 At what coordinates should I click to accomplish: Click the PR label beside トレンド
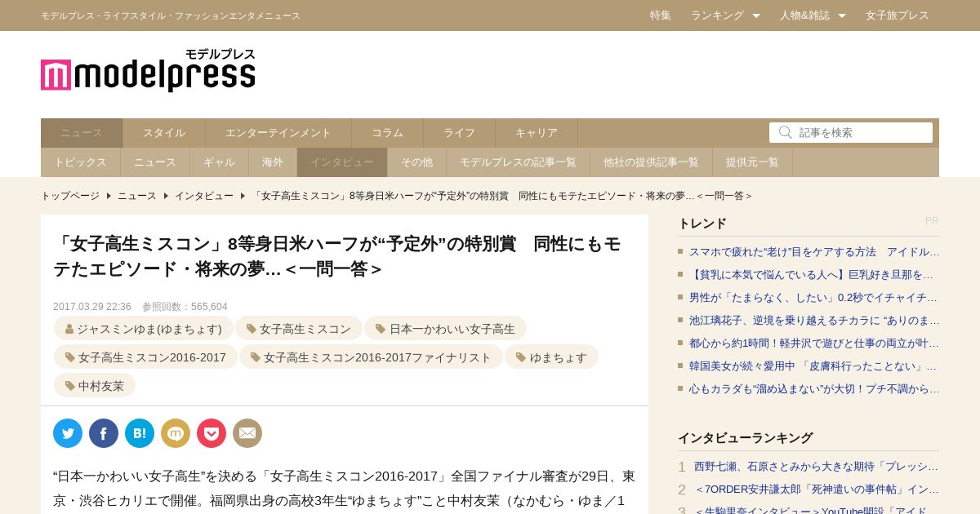[932, 221]
